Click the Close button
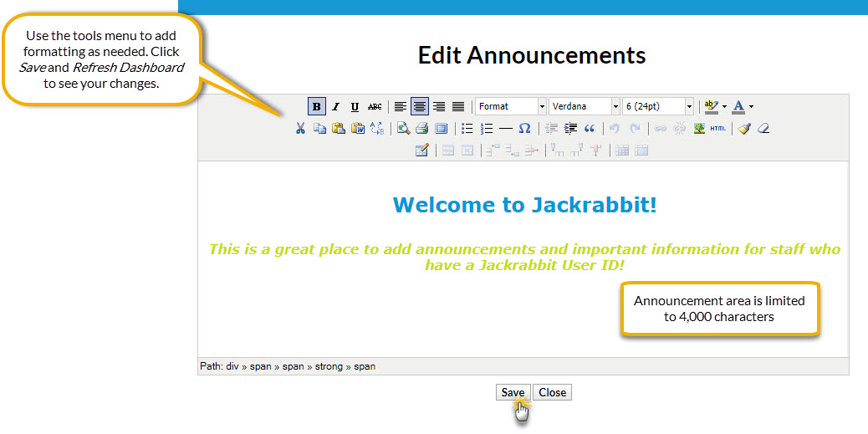The image size is (868, 434). 553,392
